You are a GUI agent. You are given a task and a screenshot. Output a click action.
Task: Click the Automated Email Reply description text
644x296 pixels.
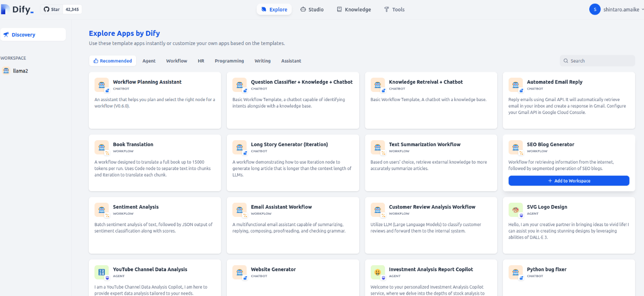567,106
